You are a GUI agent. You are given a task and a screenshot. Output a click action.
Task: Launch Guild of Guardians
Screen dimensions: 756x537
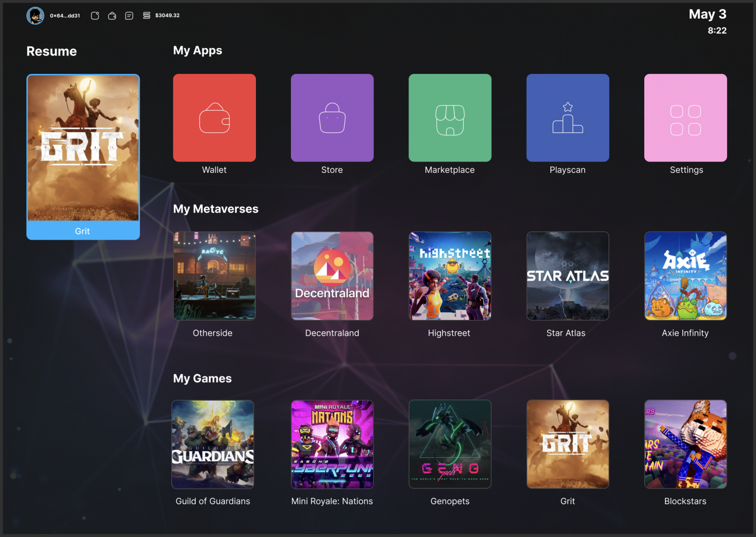[x=212, y=444]
